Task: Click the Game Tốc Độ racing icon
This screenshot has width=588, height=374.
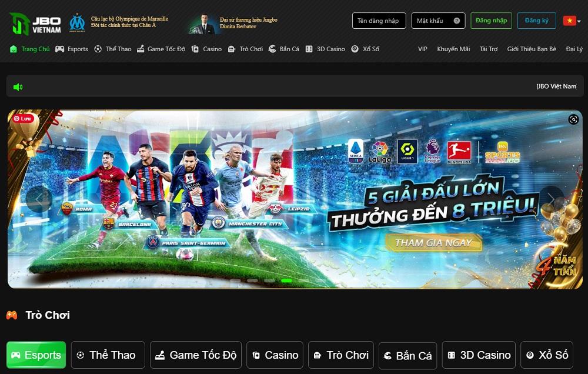Action: 141,49
